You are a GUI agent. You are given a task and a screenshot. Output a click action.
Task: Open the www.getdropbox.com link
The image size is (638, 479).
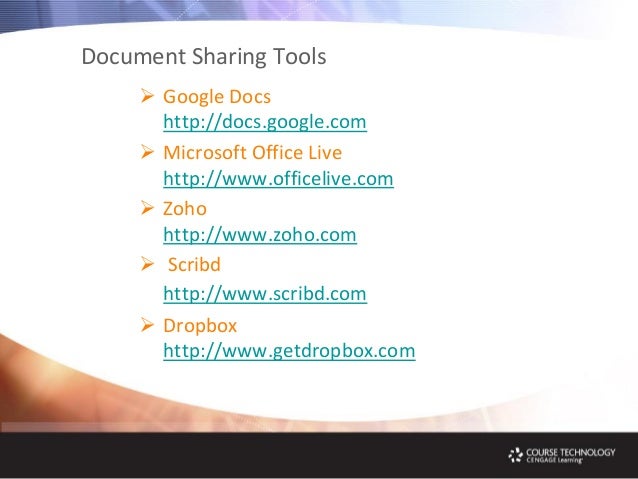289,351
